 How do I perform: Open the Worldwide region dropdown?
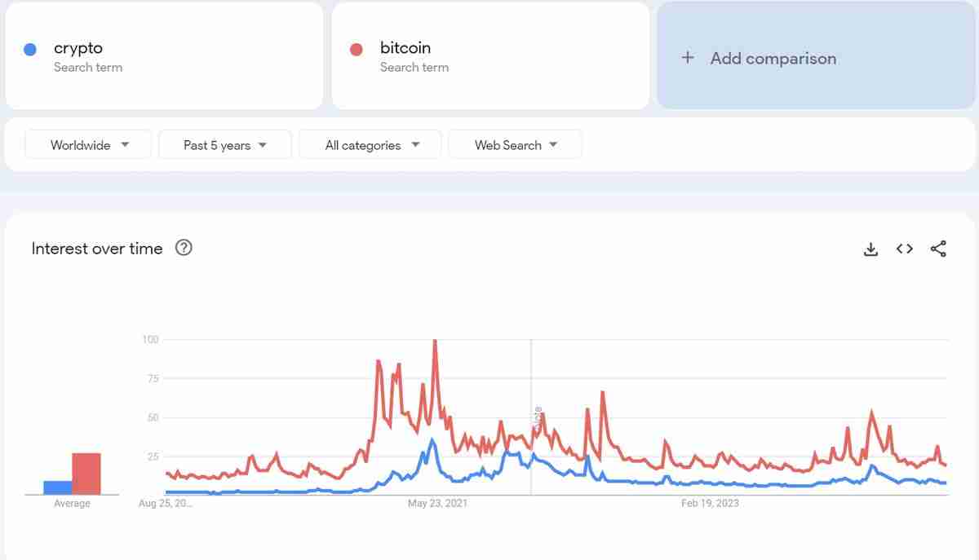pyautogui.click(x=88, y=145)
